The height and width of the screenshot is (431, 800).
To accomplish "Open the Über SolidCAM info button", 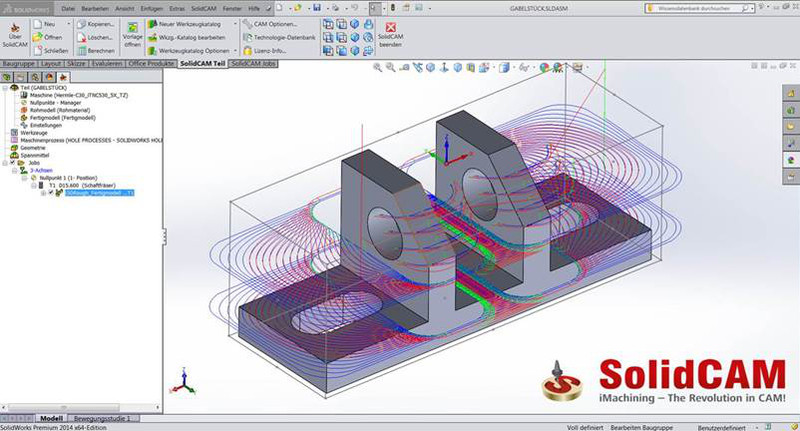I will pyautogui.click(x=15, y=35).
